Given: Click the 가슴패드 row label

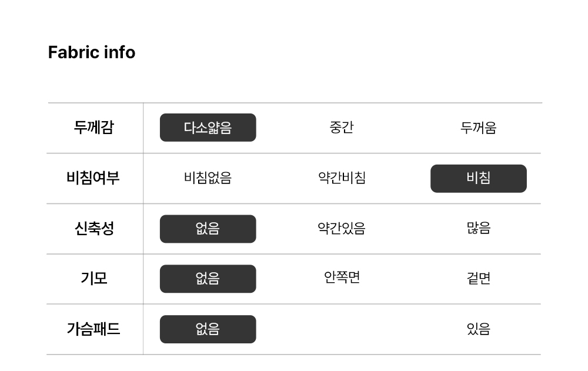Looking at the screenshot, I should click(93, 329).
